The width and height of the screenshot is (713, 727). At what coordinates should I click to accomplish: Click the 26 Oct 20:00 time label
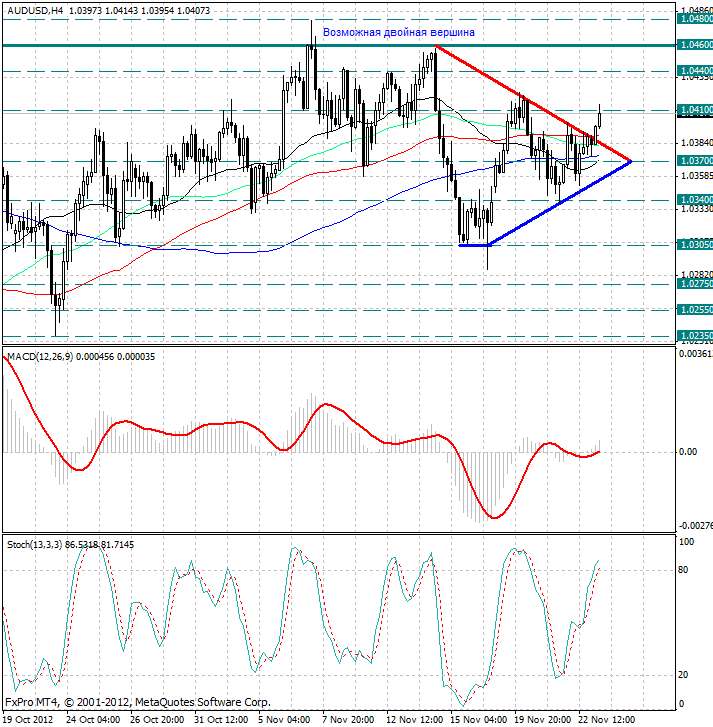157,719
